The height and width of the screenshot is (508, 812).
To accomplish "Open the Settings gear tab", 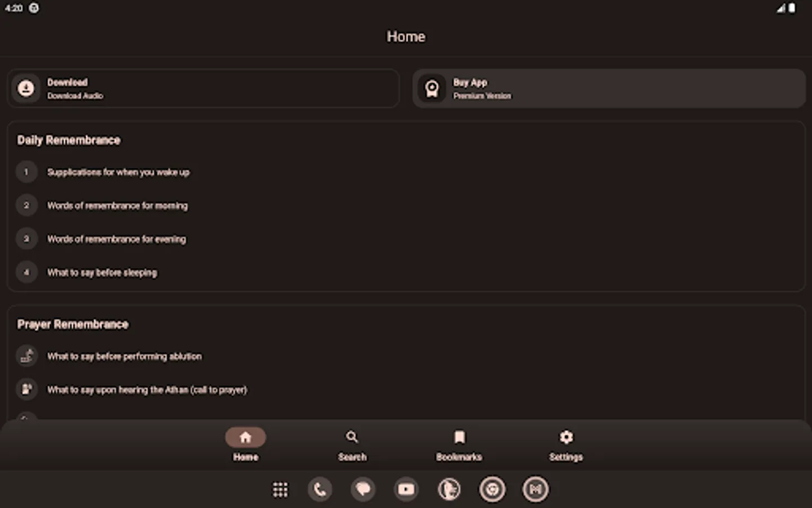I will 566,436.
